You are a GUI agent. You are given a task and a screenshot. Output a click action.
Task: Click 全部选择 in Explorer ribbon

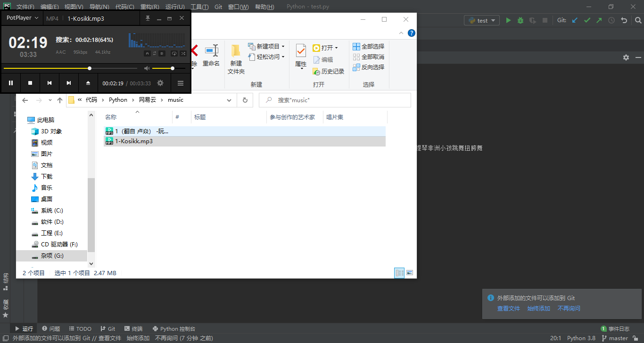click(369, 47)
